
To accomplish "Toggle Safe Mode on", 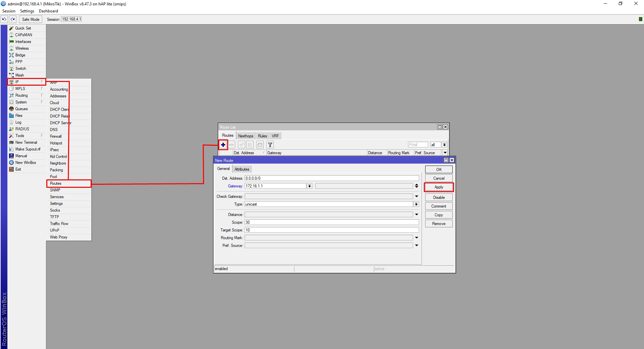I will point(31,19).
